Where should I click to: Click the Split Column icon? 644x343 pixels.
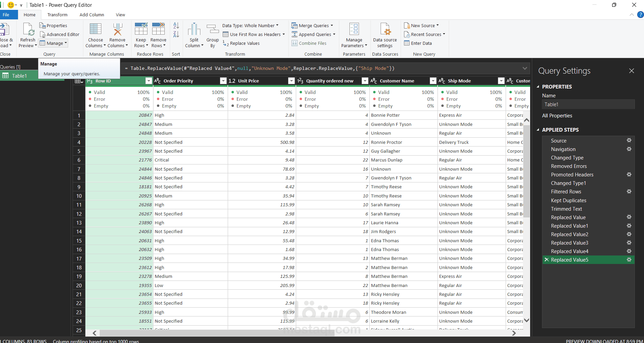(194, 29)
